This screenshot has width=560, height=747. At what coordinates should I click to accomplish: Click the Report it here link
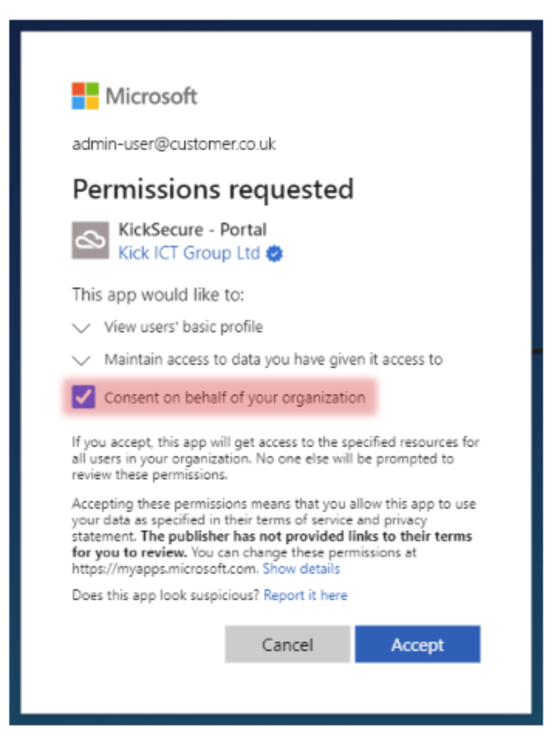[x=305, y=595]
